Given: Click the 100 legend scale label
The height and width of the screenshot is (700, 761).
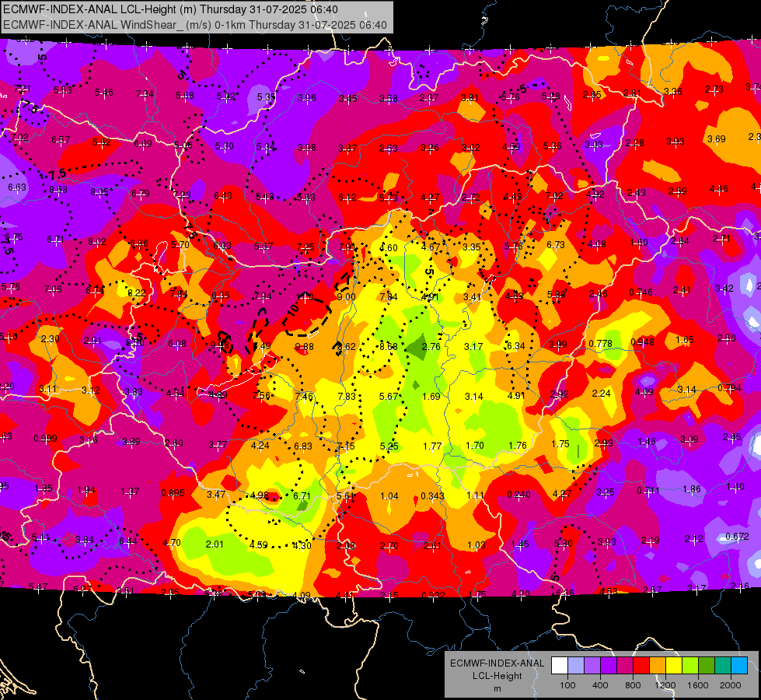Looking at the screenshot, I should coord(567,685).
